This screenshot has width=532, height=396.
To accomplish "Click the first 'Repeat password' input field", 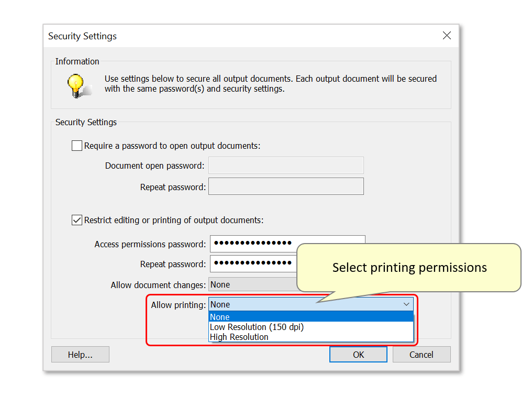I will pyautogui.click(x=286, y=186).
